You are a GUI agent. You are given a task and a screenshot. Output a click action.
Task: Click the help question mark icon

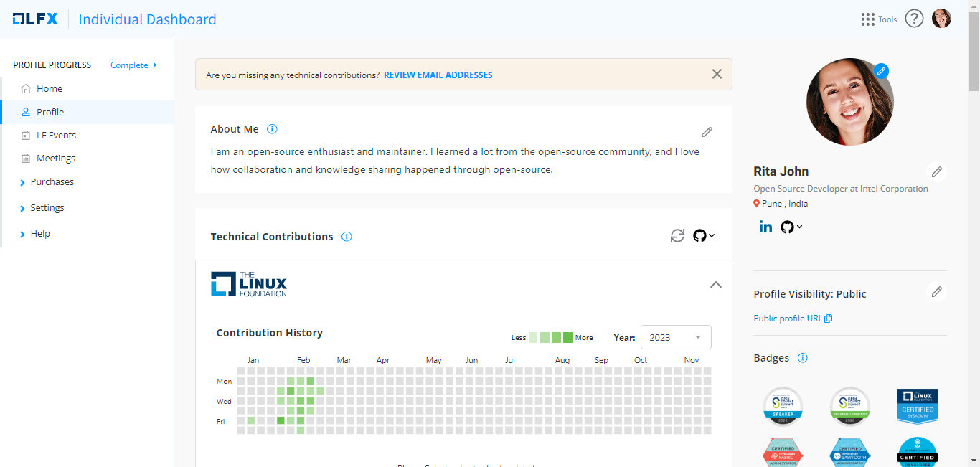[x=913, y=19]
